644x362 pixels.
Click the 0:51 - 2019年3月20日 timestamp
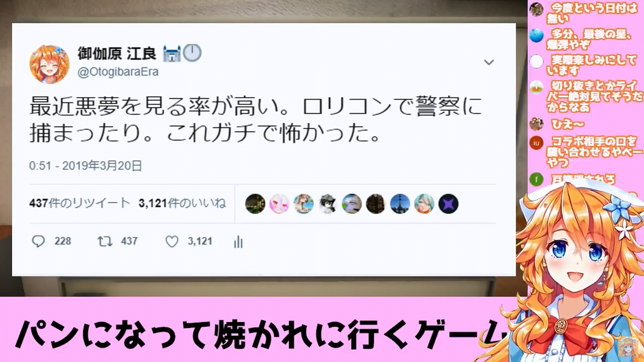(x=86, y=166)
